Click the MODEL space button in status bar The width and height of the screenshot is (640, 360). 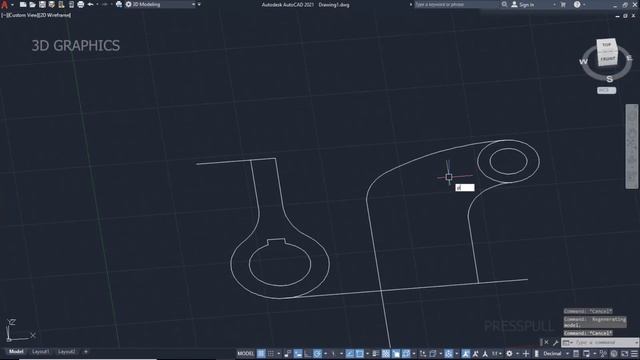pyautogui.click(x=245, y=353)
